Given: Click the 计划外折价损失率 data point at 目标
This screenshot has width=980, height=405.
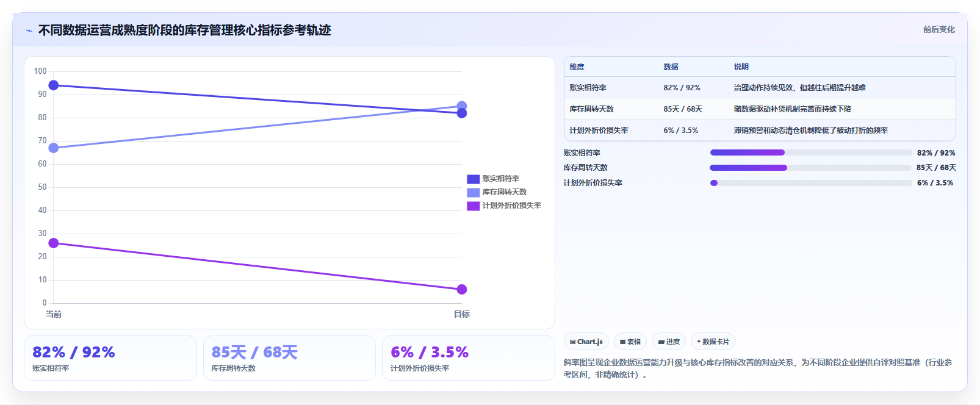Looking at the screenshot, I should 462,289.
